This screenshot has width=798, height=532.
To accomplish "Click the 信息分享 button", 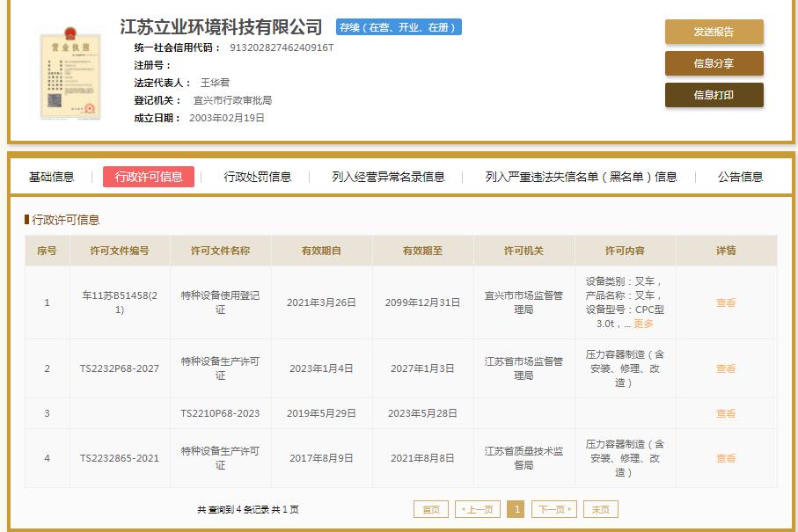I will click(x=714, y=63).
